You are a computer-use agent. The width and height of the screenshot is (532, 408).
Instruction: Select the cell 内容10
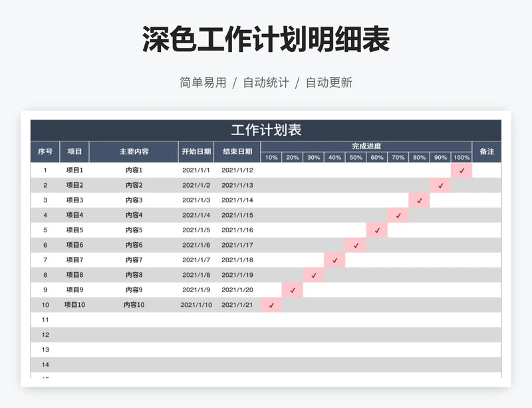click(134, 305)
